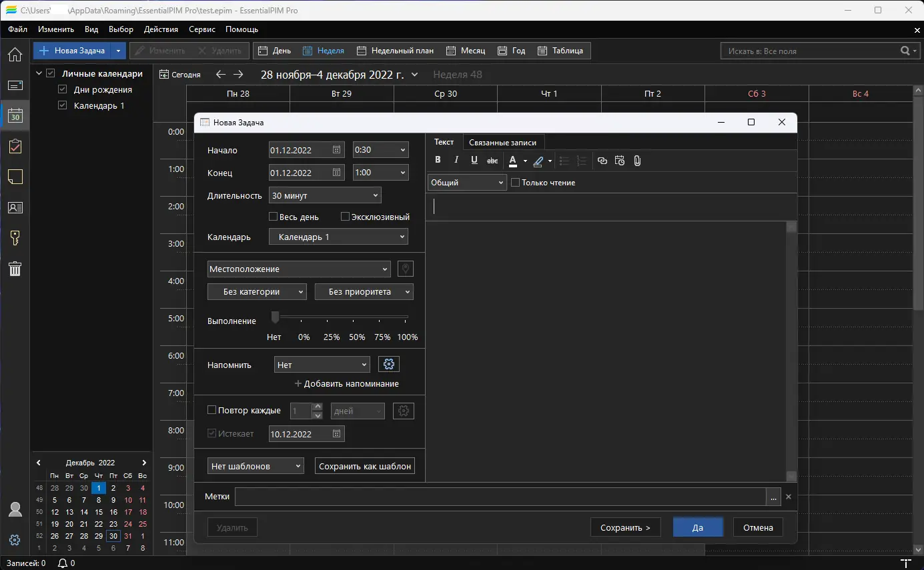The height and width of the screenshot is (570, 924).
Task: Toggle underline formatting in task text
Action: (x=474, y=160)
